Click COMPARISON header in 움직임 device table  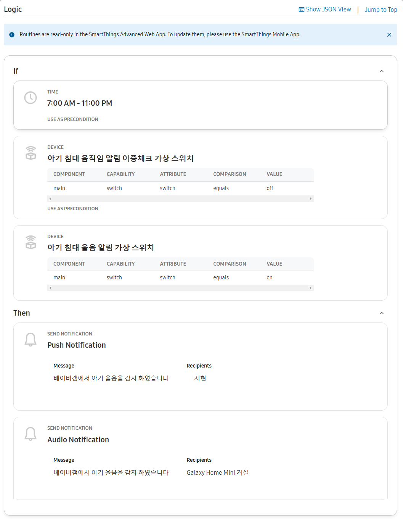(x=230, y=174)
